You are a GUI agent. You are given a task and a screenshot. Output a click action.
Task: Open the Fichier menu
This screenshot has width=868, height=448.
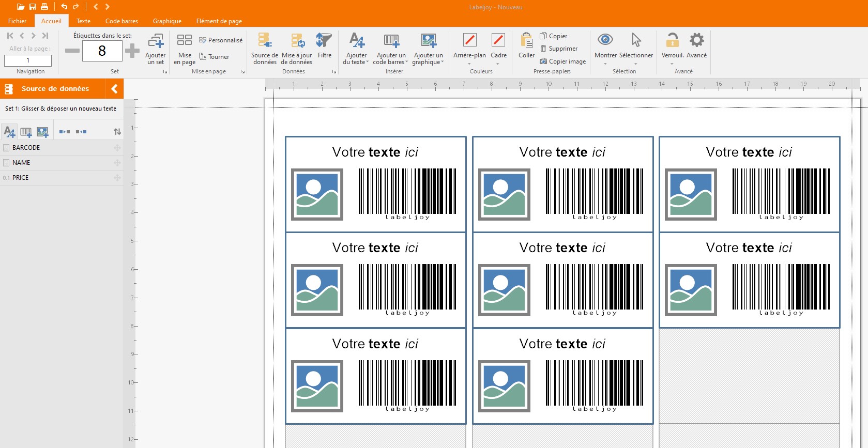[17, 21]
